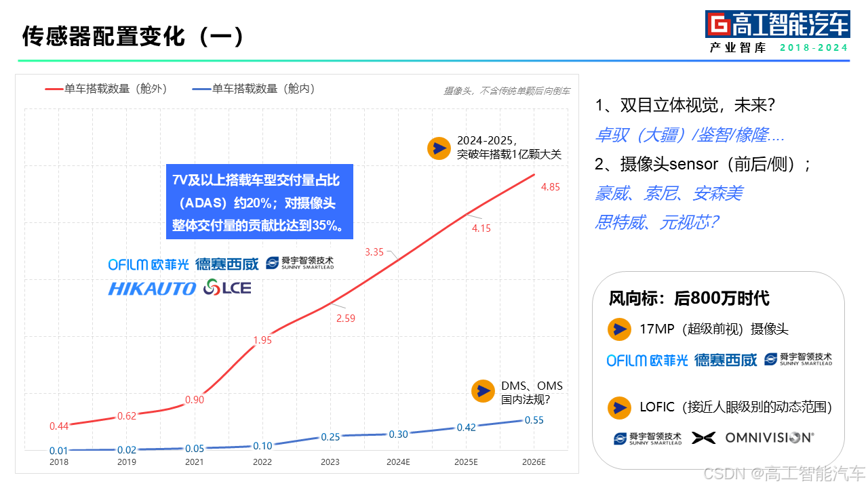Click the 国内法规？annotation text

point(526,399)
